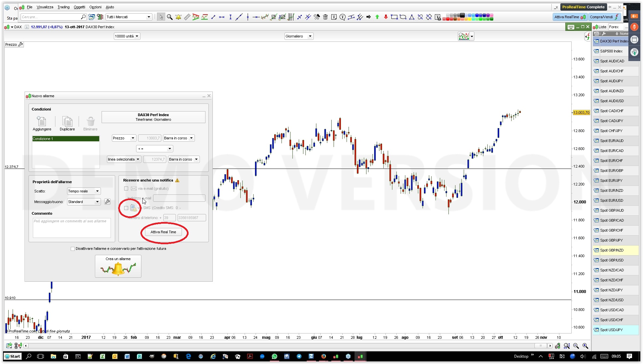Click the alarm bell toolbar icon

tap(178, 17)
